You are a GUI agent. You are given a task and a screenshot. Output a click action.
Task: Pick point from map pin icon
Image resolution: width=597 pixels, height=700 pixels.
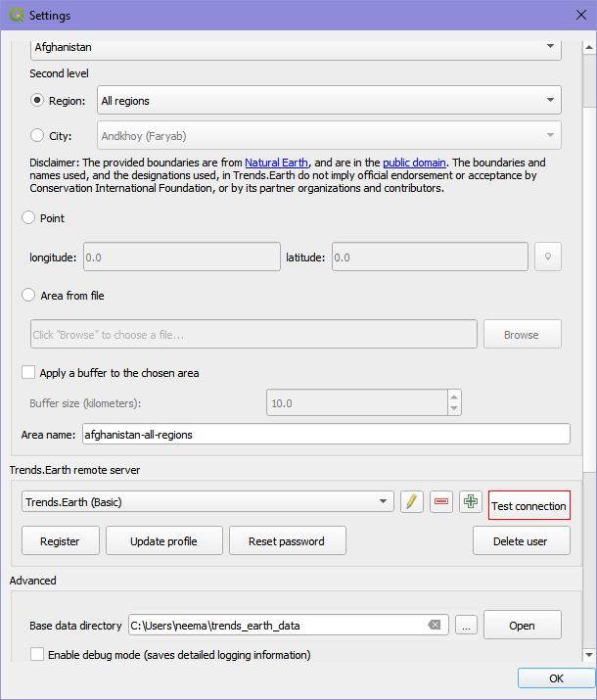point(548,257)
